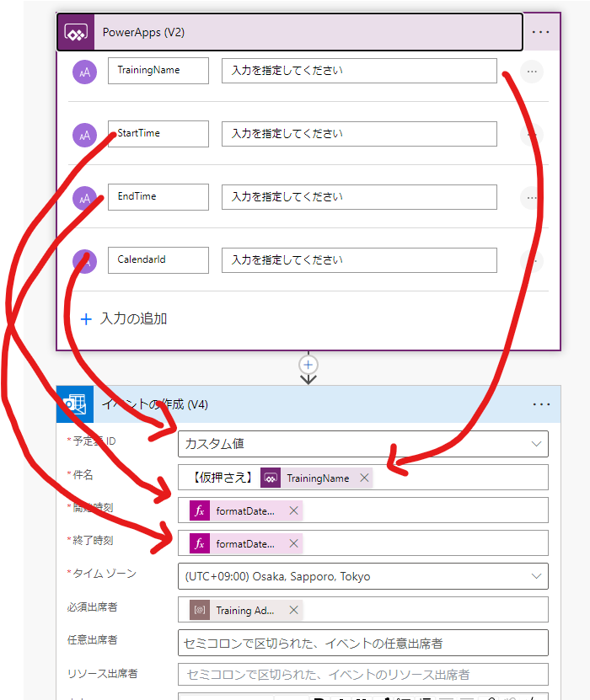Open the イベントの作成 (V4) ellipsis menu
Viewport: 590px width, 700px height.
(541, 404)
